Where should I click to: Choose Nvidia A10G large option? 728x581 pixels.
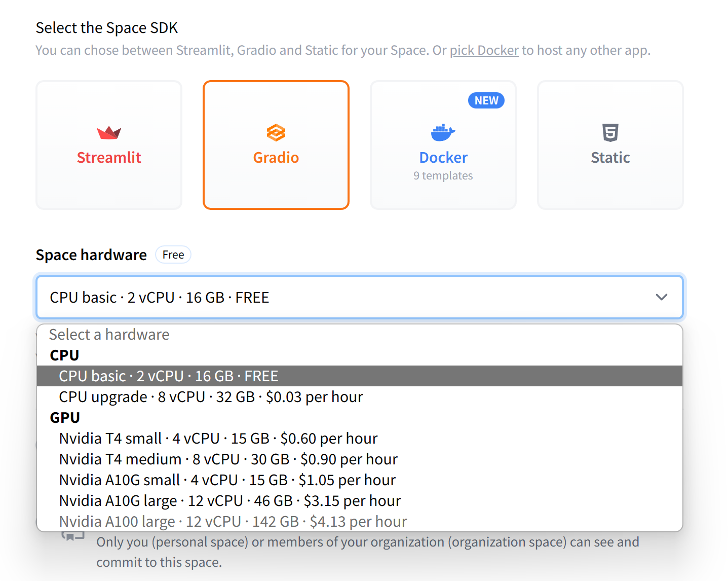360,501
